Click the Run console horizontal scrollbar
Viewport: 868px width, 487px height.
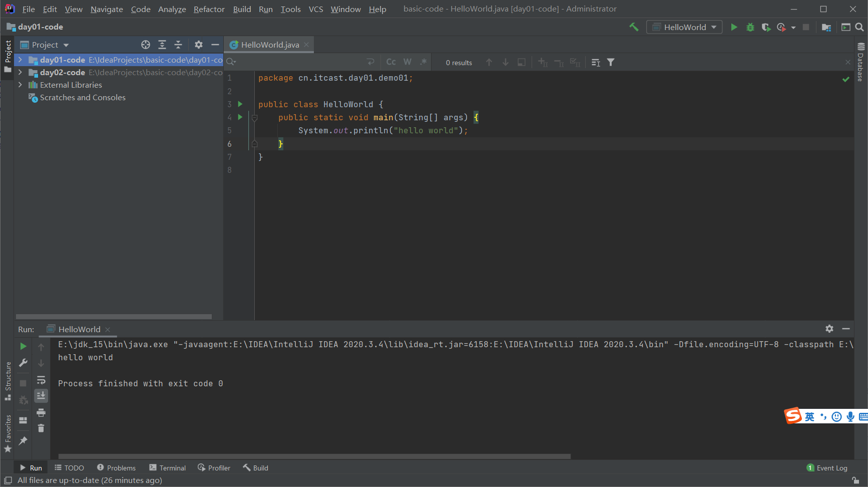314,456
